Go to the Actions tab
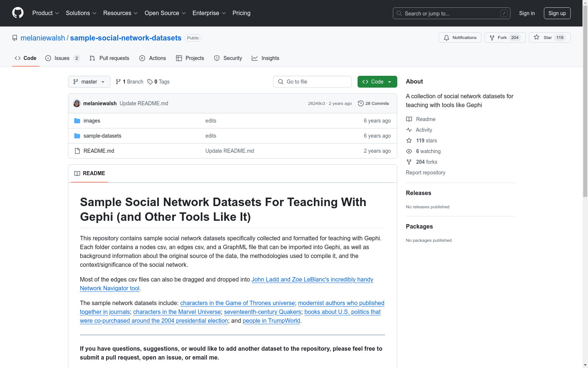The image size is (588, 368). (x=153, y=58)
